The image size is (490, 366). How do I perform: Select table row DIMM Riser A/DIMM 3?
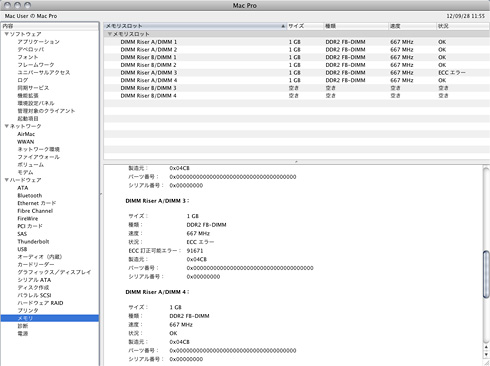(x=297, y=72)
